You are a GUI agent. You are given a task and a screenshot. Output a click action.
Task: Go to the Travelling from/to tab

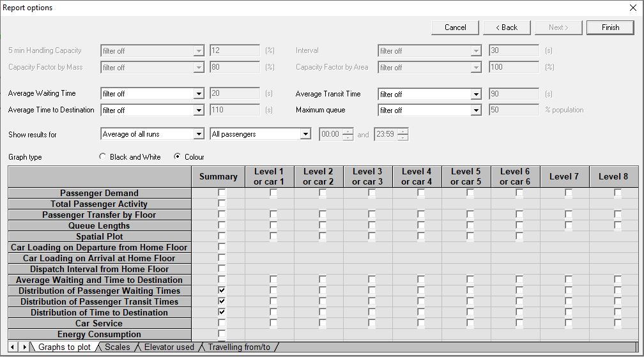coord(239,347)
